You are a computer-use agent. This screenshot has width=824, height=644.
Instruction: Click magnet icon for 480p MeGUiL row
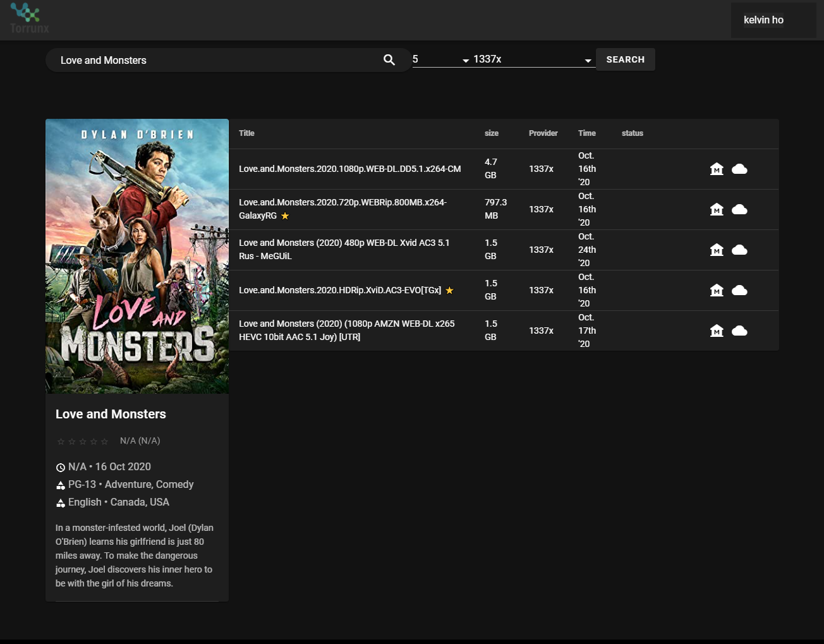pos(717,250)
